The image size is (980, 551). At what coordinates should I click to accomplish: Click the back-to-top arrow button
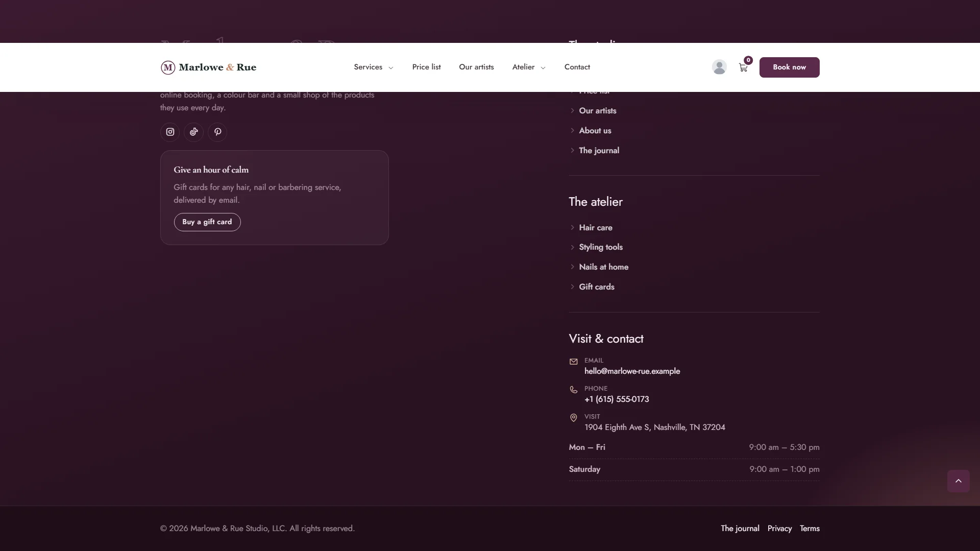tap(958, 481)
